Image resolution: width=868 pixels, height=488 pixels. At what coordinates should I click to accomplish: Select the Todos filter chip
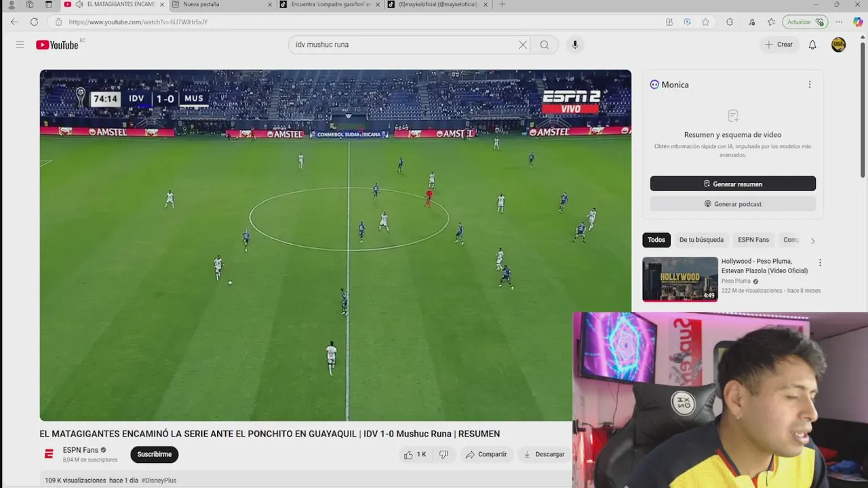(656, 240)
